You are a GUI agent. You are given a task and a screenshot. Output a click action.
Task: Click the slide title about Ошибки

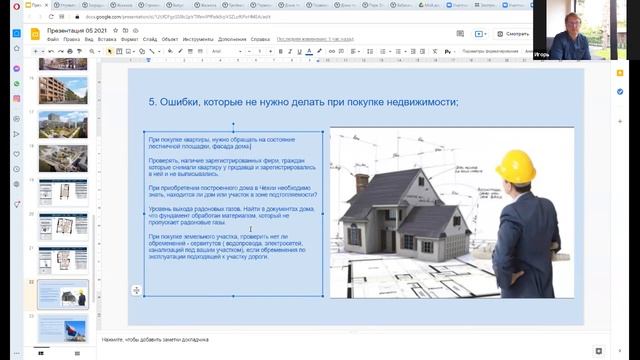coord(303,102)
